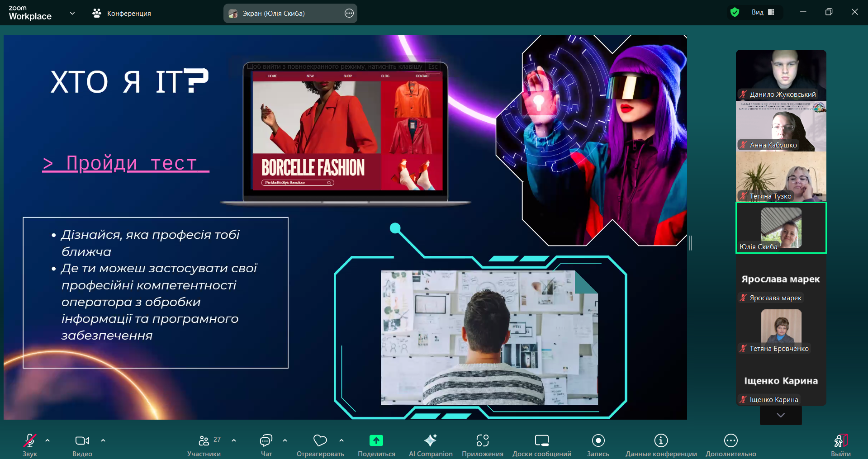Viewport: 868px width, 459px height.
Task: Select Данило Жуковський video thumbnail
Action: (x=781, y=75)
